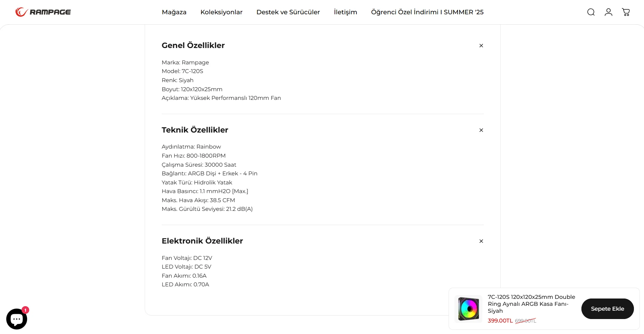Click the red chat notification badge
The width and height of the screenshot is (644, 334).
(x=25, y=310)
